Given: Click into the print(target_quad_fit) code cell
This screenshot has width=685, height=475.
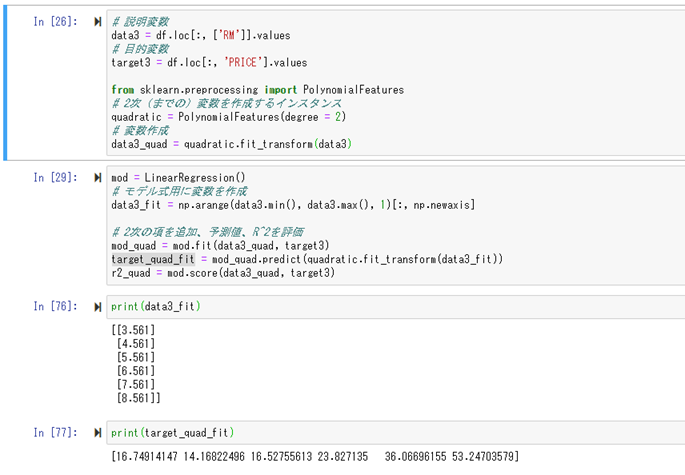Looking at the screenshot, I should tap(396, 433).
